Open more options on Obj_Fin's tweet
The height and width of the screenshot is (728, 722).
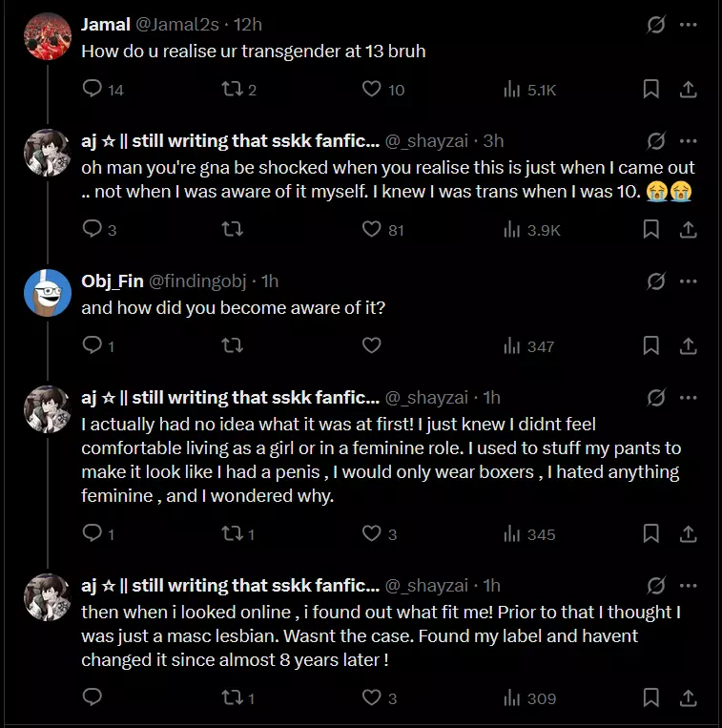click(688, 281)
